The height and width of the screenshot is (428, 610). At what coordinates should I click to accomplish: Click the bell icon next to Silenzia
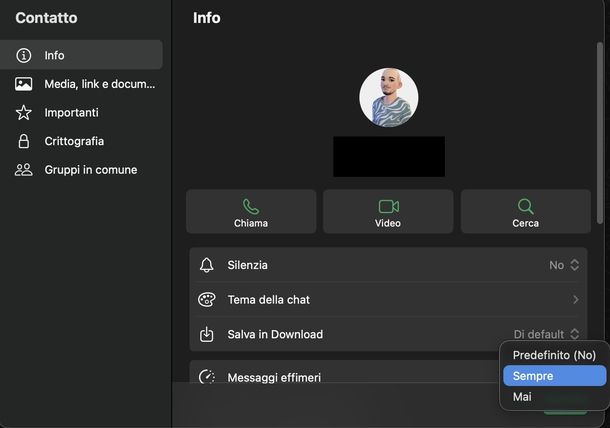(x=207, y=265)
